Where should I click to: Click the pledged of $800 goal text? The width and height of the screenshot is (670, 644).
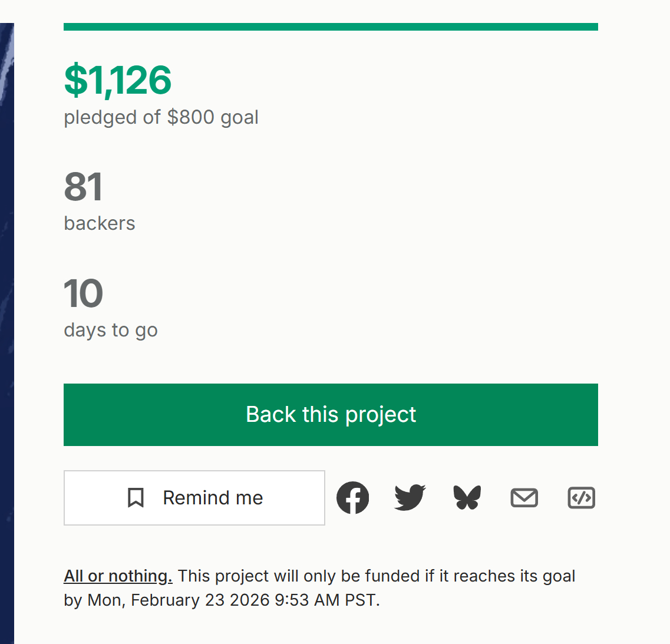(161, 117)
